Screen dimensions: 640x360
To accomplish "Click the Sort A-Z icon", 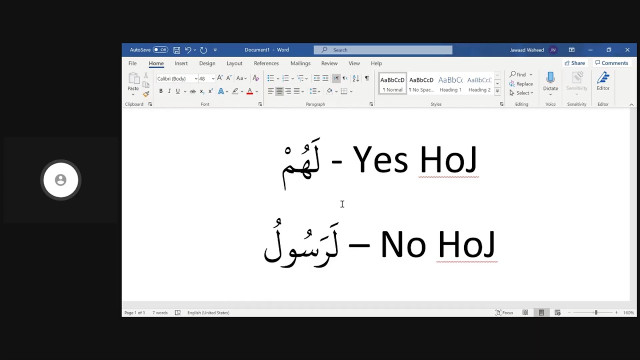I will (x=356, y=78).
